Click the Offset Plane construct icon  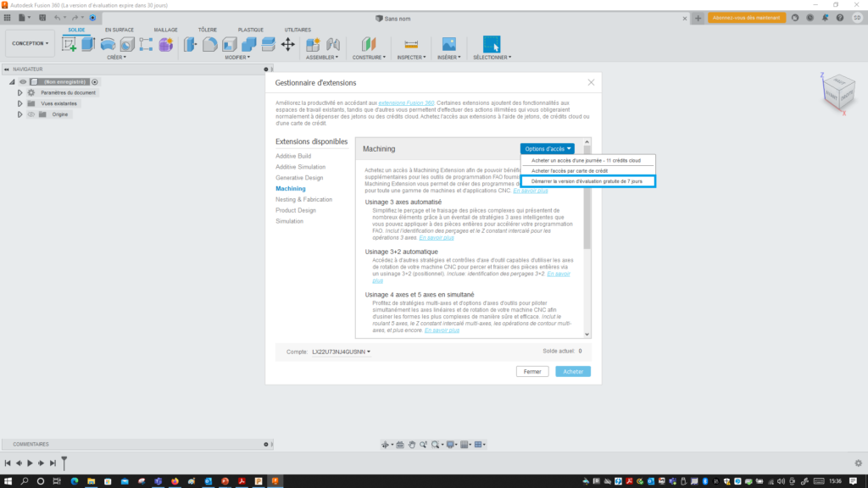coord(369,44)
